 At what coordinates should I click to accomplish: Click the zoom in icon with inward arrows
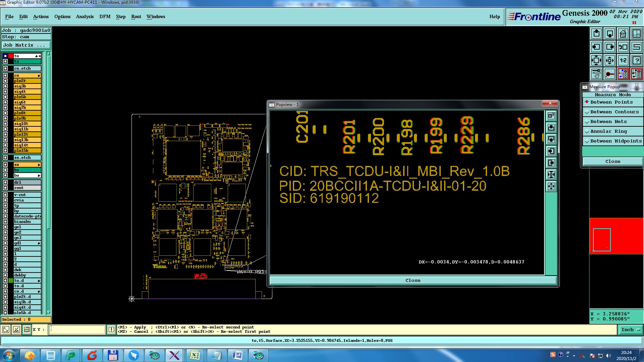coord(596,60)
